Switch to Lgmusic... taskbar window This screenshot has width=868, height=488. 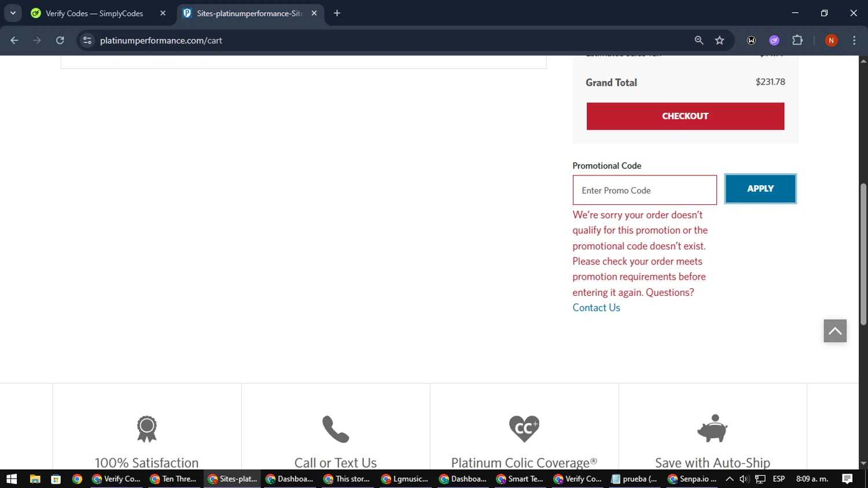(x=404, y=479)
